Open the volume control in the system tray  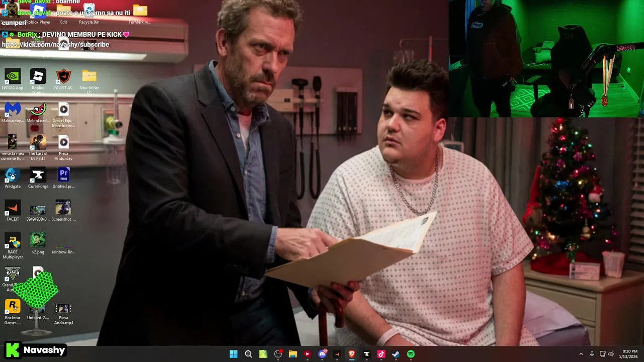coord(611,354)
